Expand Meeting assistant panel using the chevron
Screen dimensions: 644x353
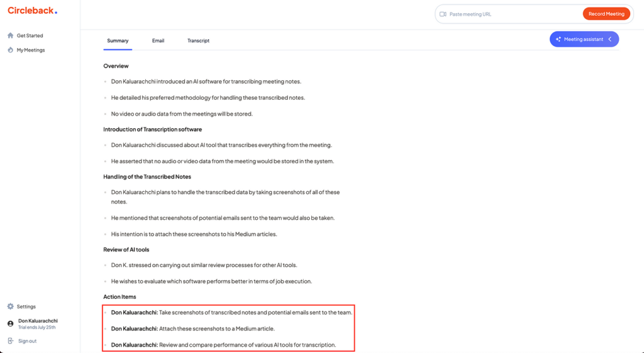click(610, 40)
